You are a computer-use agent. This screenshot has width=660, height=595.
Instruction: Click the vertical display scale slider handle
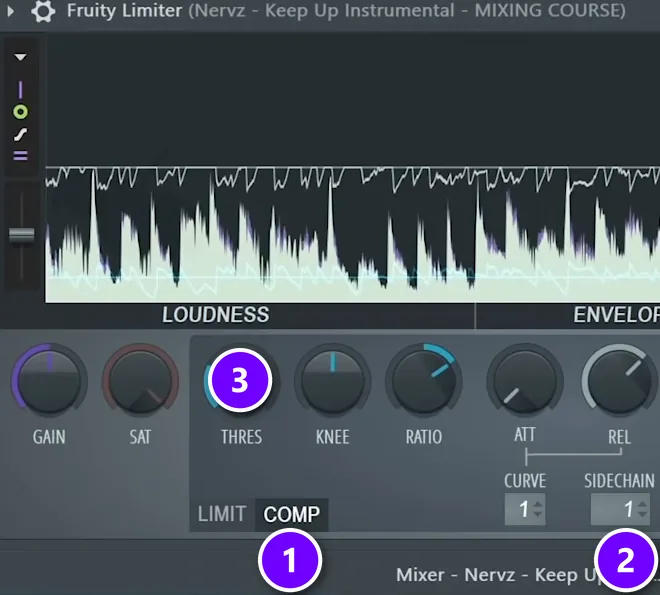[21, 235]
